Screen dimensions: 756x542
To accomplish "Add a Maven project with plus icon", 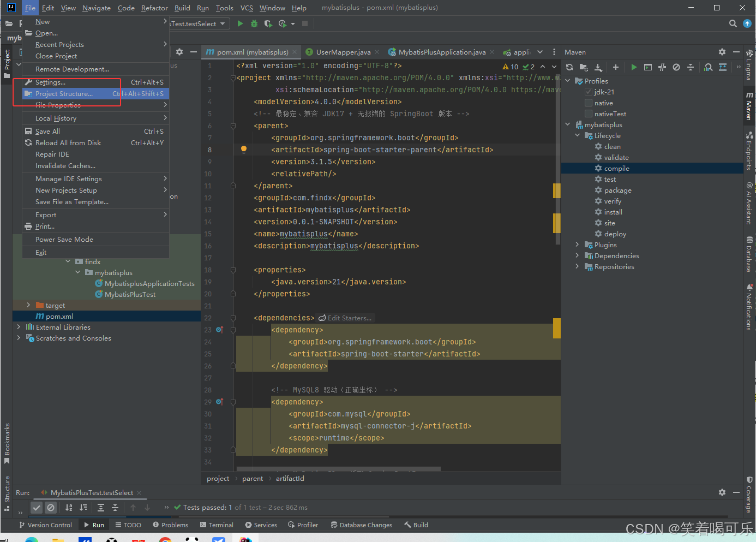I will [616, 67].
